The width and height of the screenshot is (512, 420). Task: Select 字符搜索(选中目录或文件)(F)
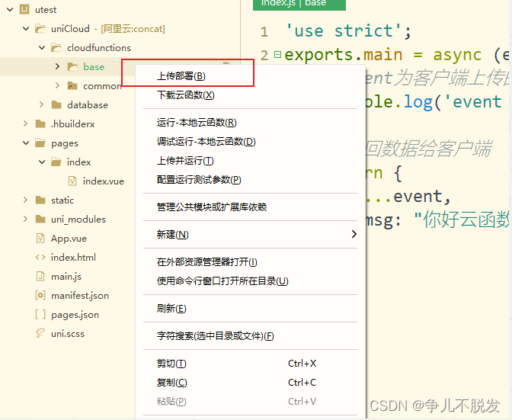coord(250,335)
